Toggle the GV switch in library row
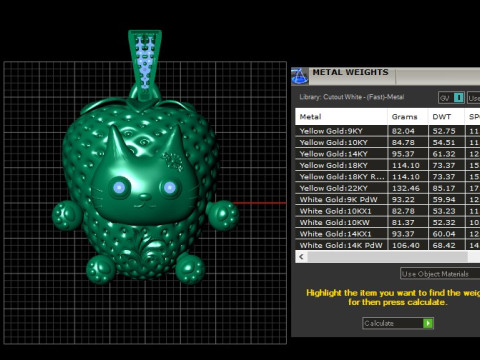Screen dimensions: 480x360 (452, 98)
